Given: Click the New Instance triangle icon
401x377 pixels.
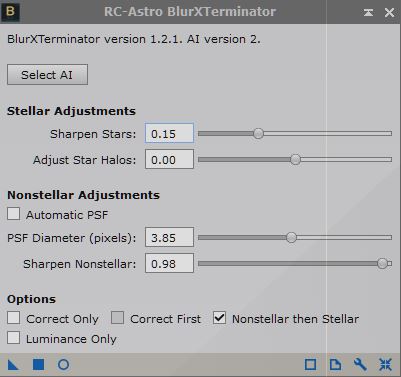Looking at the screenshot, I should (13, 365).
